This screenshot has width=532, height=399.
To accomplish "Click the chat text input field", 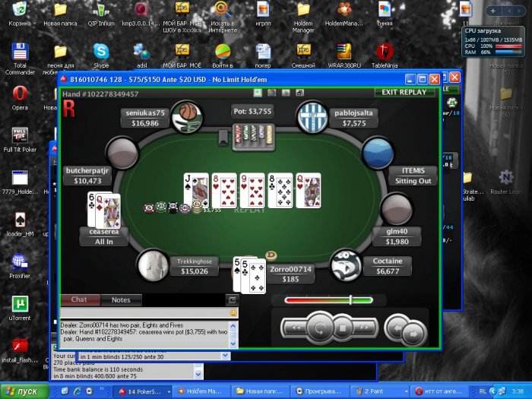I will 144,313.
